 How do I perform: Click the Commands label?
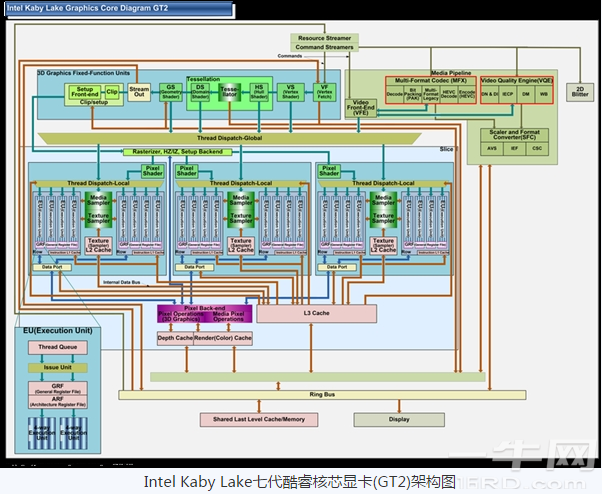pyautogui.click(x=289, y=56)
